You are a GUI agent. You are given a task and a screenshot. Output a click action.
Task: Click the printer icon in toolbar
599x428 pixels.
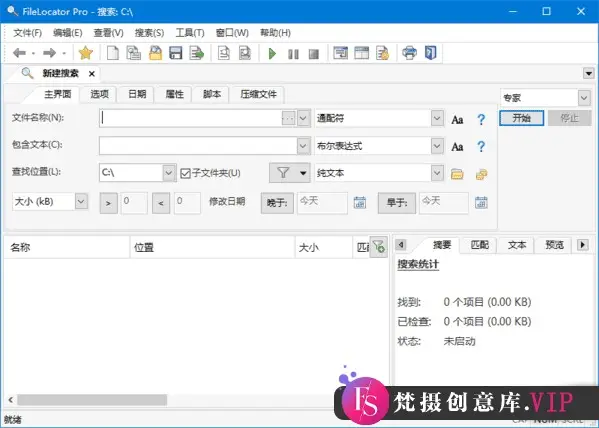point(409,53)
